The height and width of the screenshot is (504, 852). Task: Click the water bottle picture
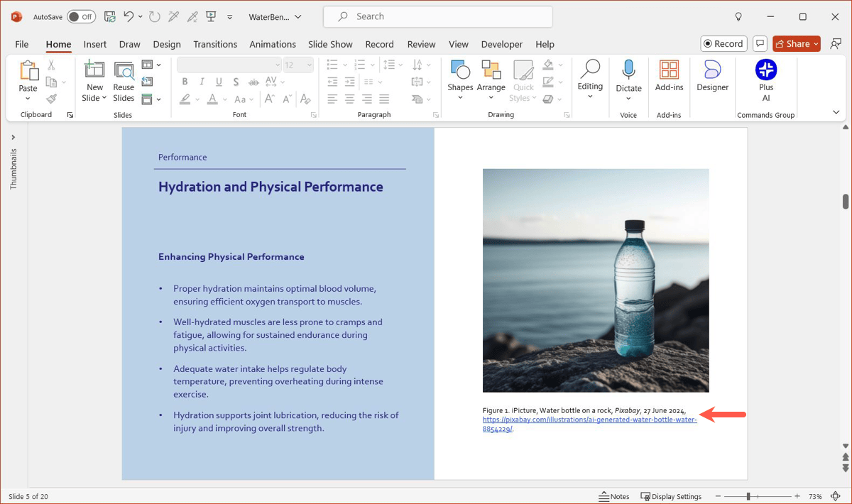pyautogui.click(x=596, y=280)
